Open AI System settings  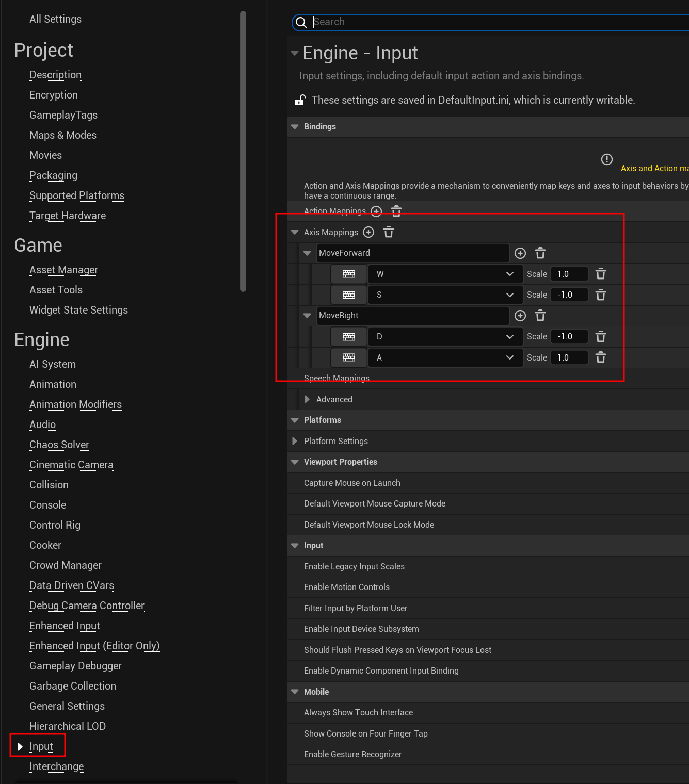click(53, 364)
